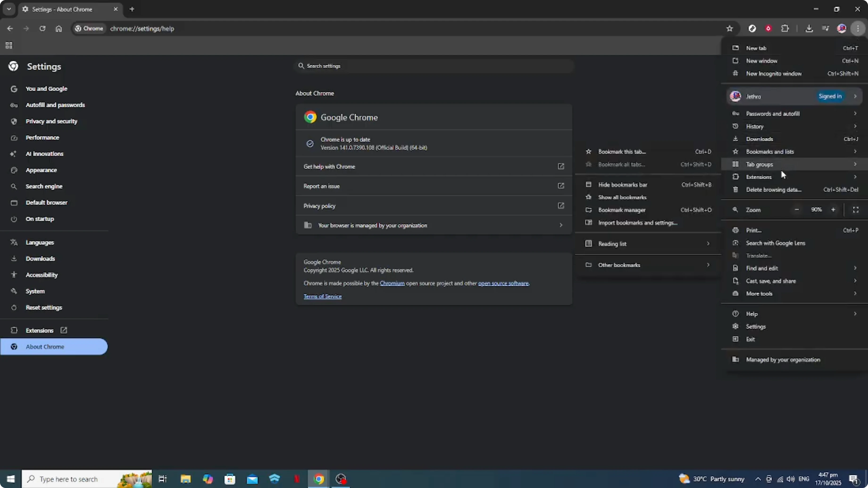This screenshot has width=868, height=488.
Task: Reload the page with refresh icon
Action: point(42,29)
